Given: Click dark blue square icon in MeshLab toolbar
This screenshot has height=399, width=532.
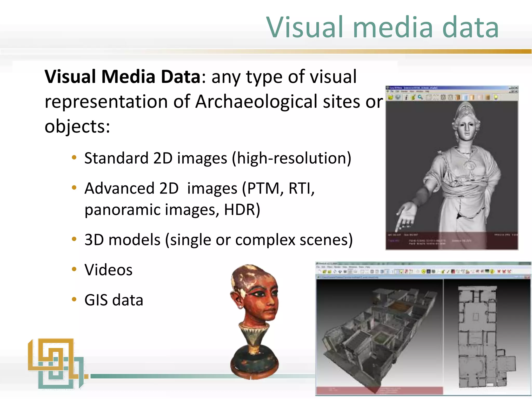Looking at the screenshot, I should coord(429,271).
